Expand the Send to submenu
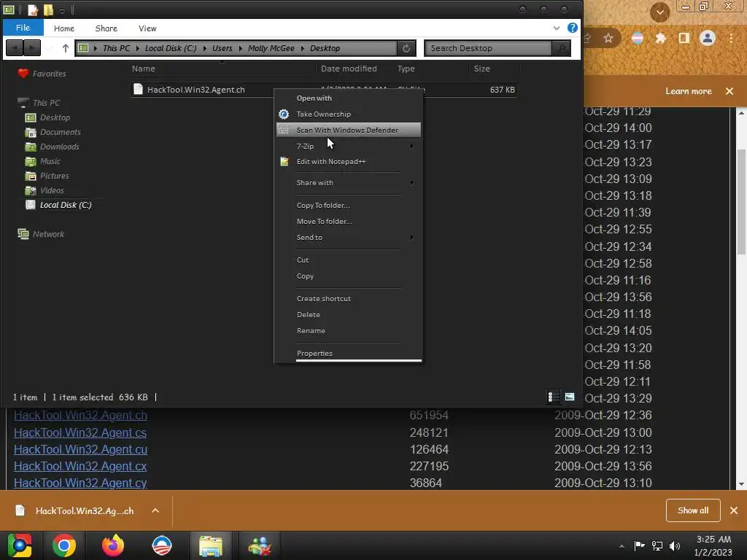 (x=349, y=238)
